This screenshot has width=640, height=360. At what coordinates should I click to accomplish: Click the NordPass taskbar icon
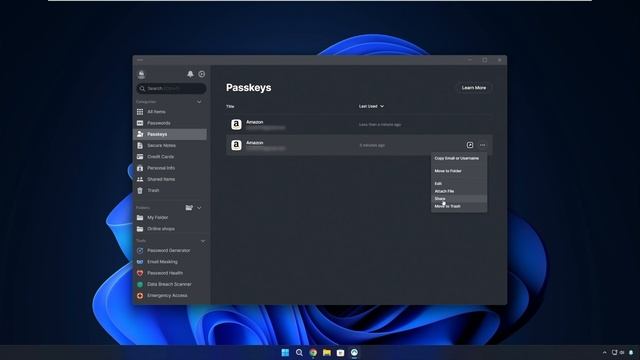point(354,353)
